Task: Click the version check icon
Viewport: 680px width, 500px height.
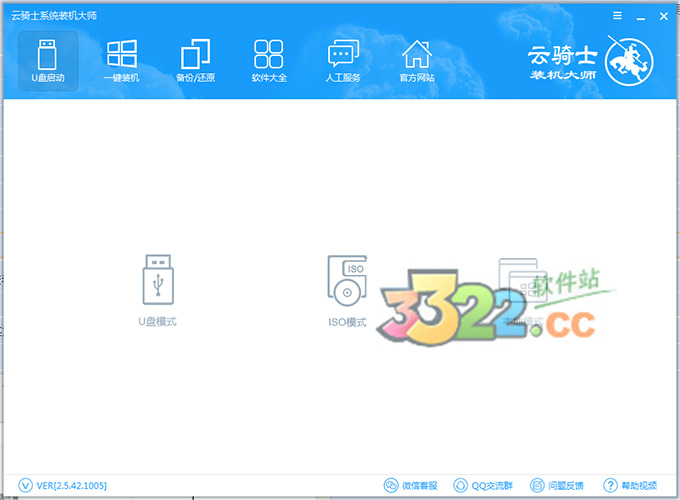Action: pos(25,485)
